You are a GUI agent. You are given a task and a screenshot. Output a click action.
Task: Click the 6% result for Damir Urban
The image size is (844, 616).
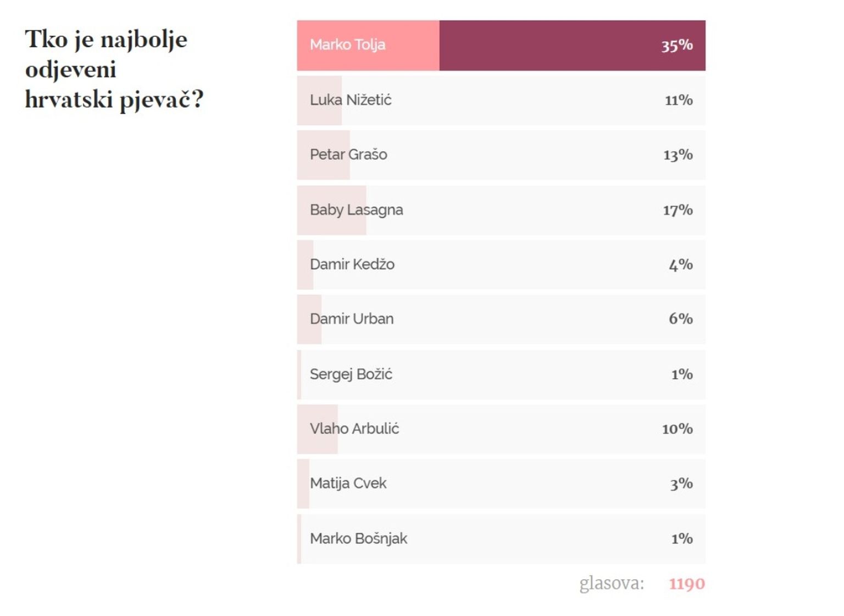click(680, 319)
